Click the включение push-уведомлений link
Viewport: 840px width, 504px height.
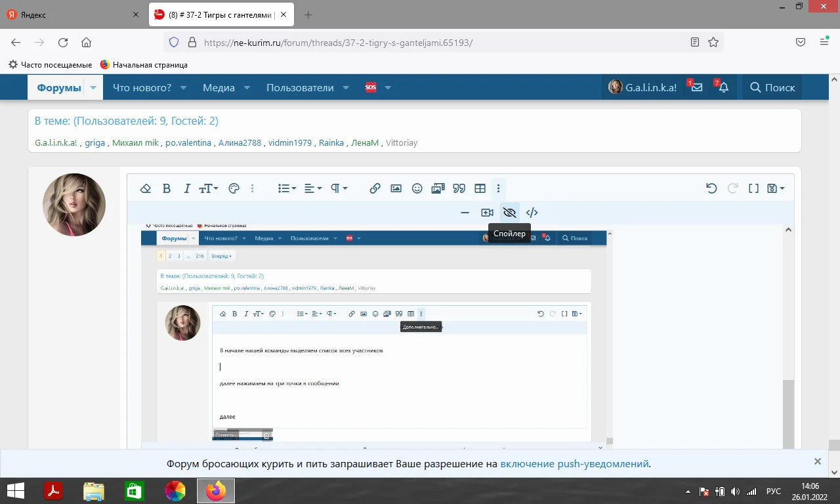pos(575,463)
